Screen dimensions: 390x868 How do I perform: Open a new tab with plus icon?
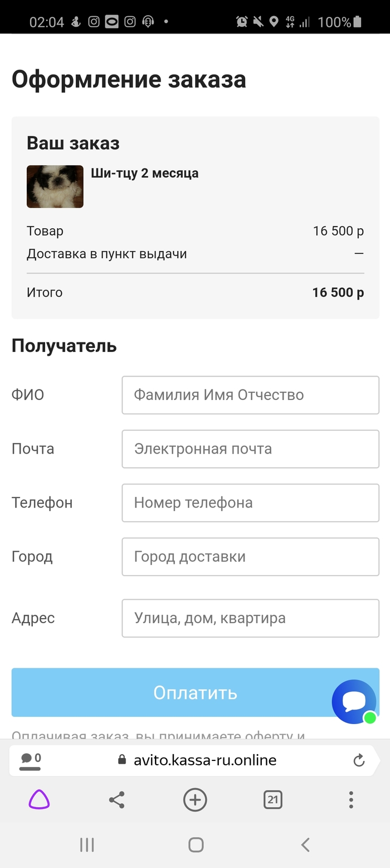(x=195, y=800)
